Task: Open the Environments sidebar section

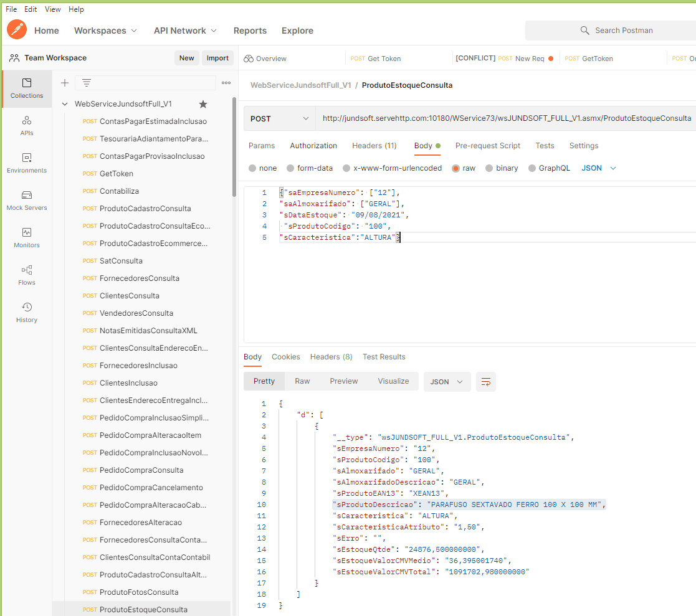Action: [x=27, y=163]
